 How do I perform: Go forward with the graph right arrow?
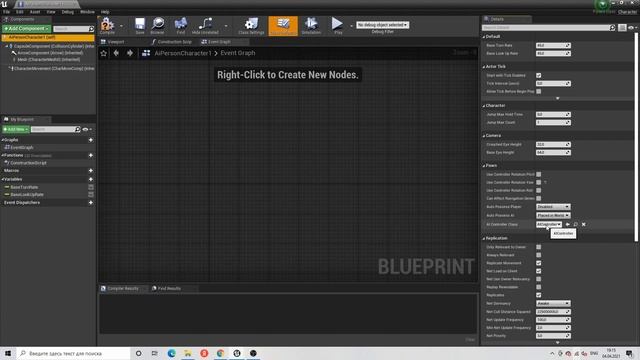tap(130, 53)
